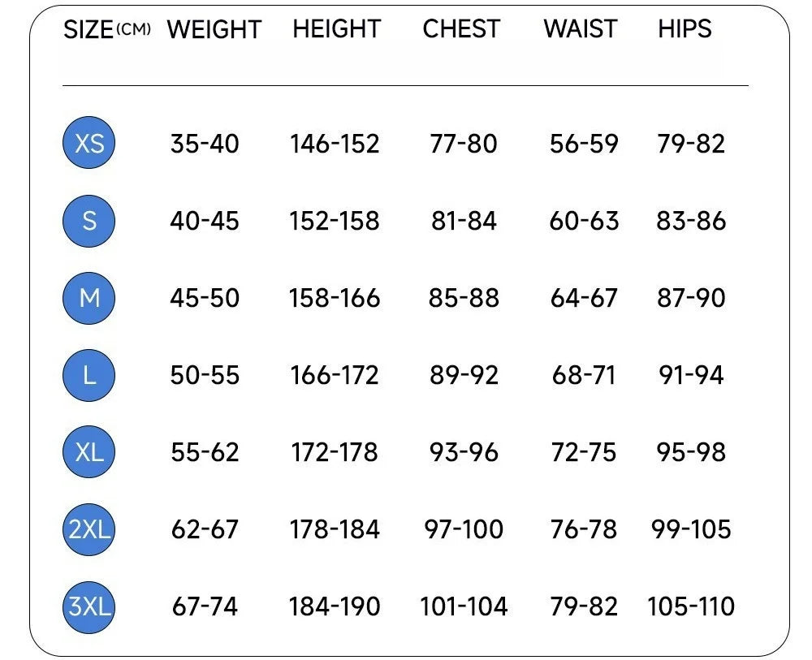Select the HEIGHT column header
The image size is (812, 660).
click(x=336, y=29)
